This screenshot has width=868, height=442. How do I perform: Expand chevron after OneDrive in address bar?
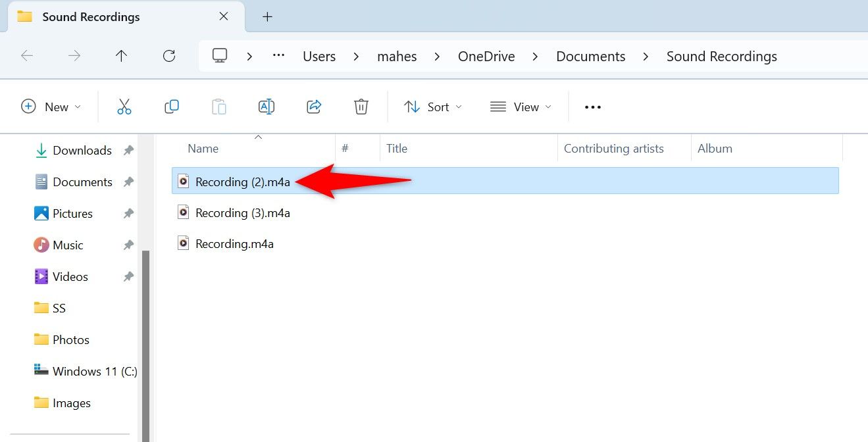click(x=536, y=57)
